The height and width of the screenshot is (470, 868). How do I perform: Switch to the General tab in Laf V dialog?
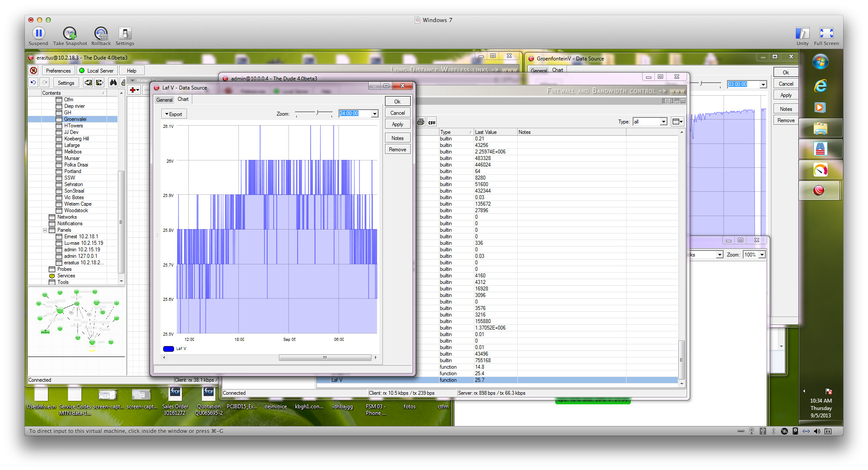[x=164, y=100]
